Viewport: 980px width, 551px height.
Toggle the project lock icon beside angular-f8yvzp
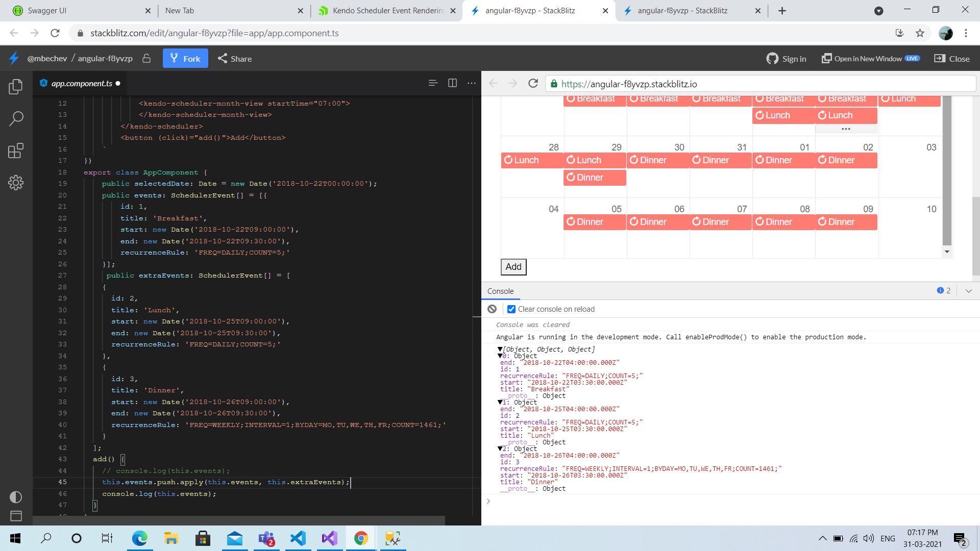[x=146, y=59]
